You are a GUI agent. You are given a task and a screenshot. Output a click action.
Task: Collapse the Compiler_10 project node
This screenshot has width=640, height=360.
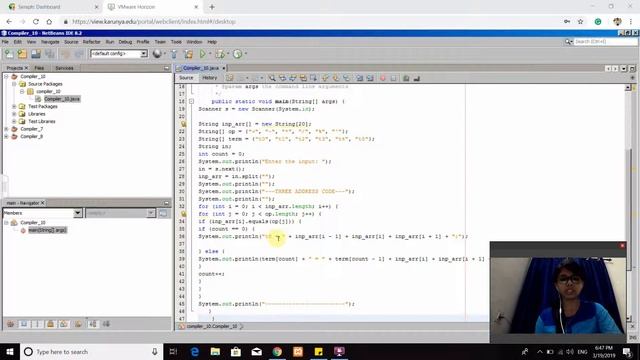point(7,76)
